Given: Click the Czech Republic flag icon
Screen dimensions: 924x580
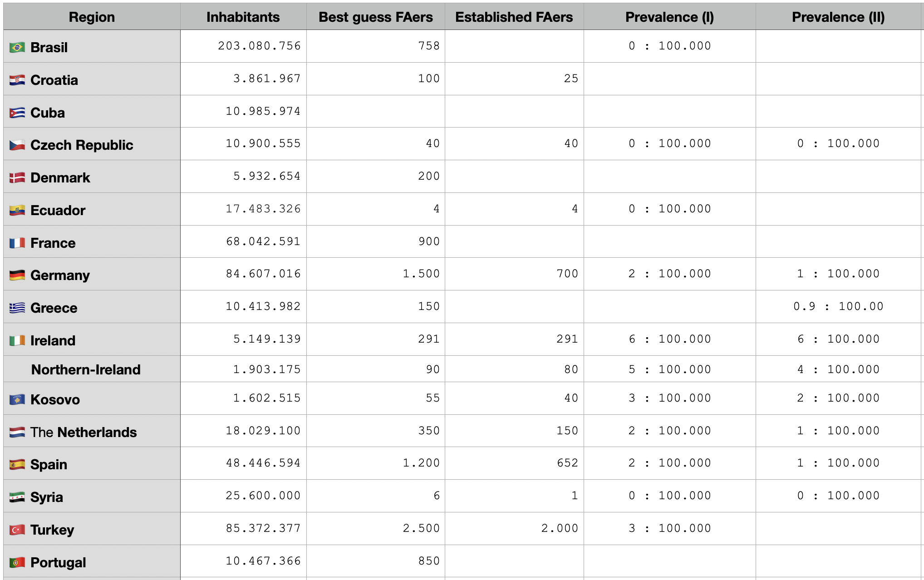Looking at the screenshot, I should click(17, 145).
